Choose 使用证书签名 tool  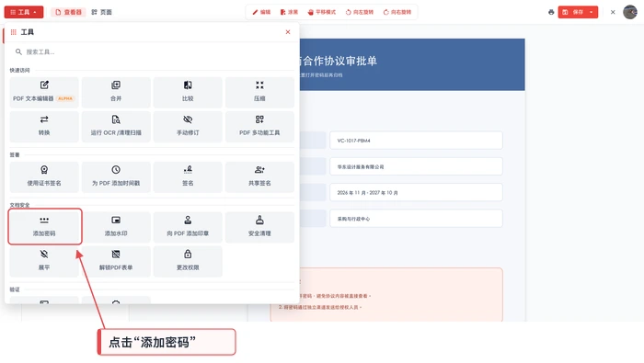44,176
